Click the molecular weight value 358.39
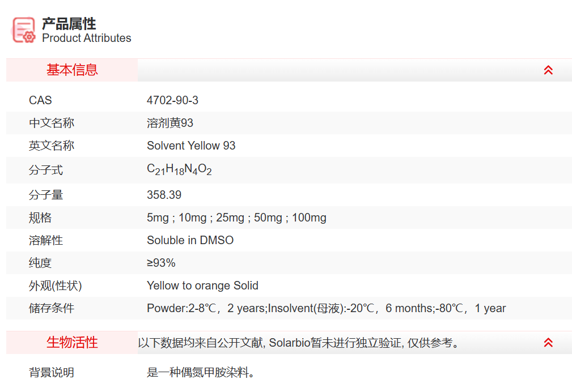Image resolution: width=572 pixels, height=392 pixels. point(164,195)
